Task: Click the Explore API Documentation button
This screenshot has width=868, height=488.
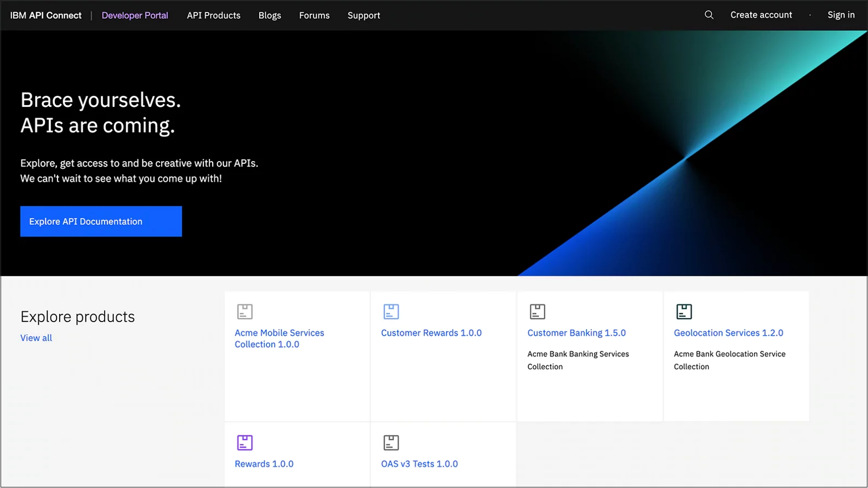Action: pos(101,221)
